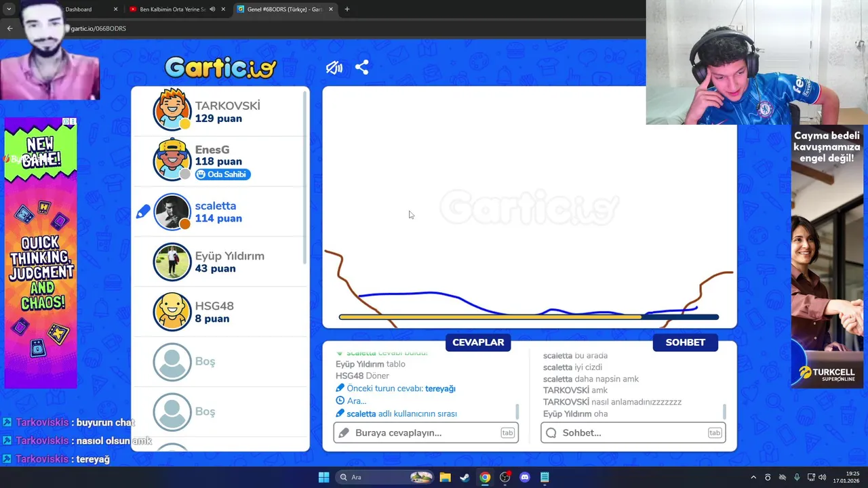
Task: Click the 'Eyüp Yıldırım tablo' answer line
Action: click(x=370, y=364)
